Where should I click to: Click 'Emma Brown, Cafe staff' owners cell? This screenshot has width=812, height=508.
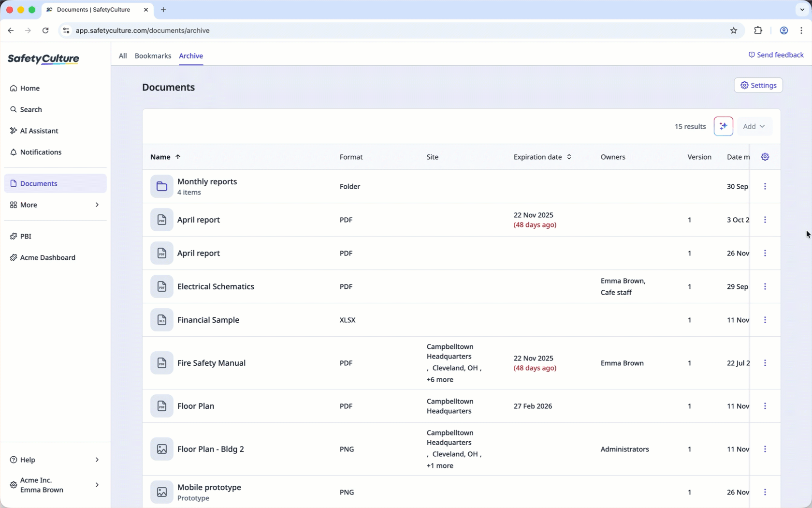point(623,286)
